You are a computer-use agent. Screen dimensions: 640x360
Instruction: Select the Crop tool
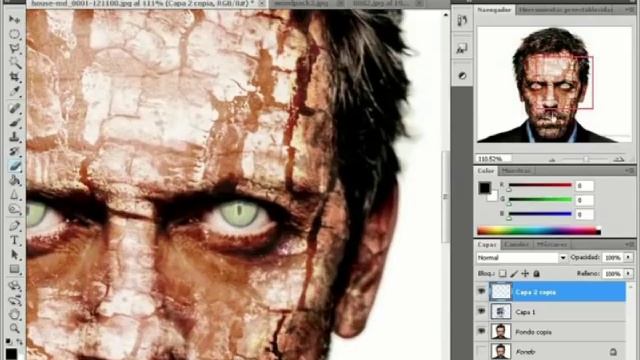14,77
